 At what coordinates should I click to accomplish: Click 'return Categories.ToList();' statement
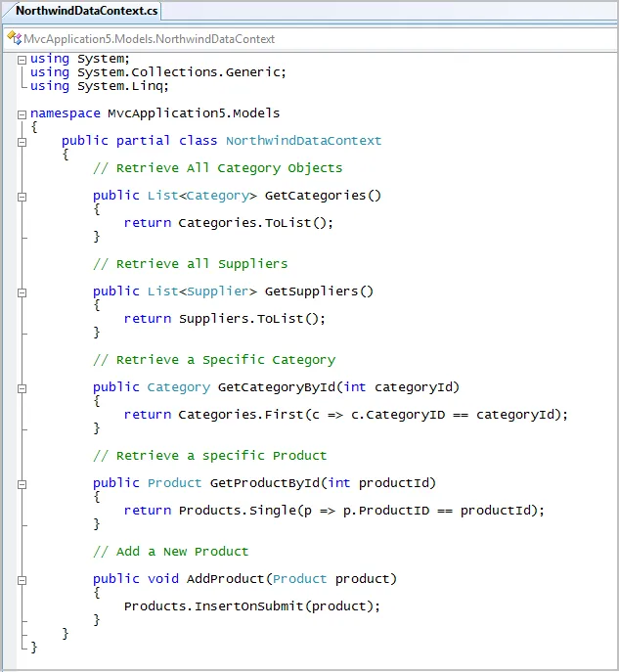228,223
